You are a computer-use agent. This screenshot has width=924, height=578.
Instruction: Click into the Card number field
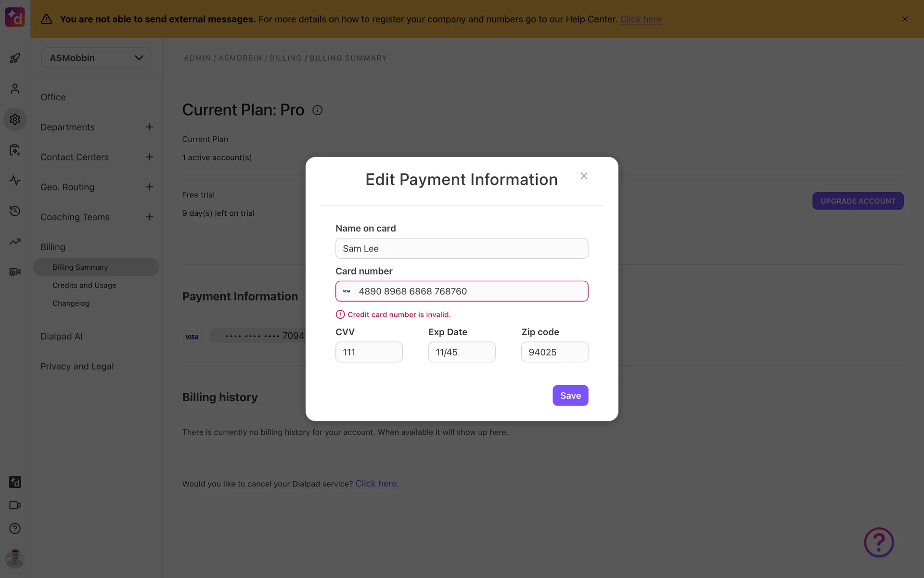[x=469, y=291]
